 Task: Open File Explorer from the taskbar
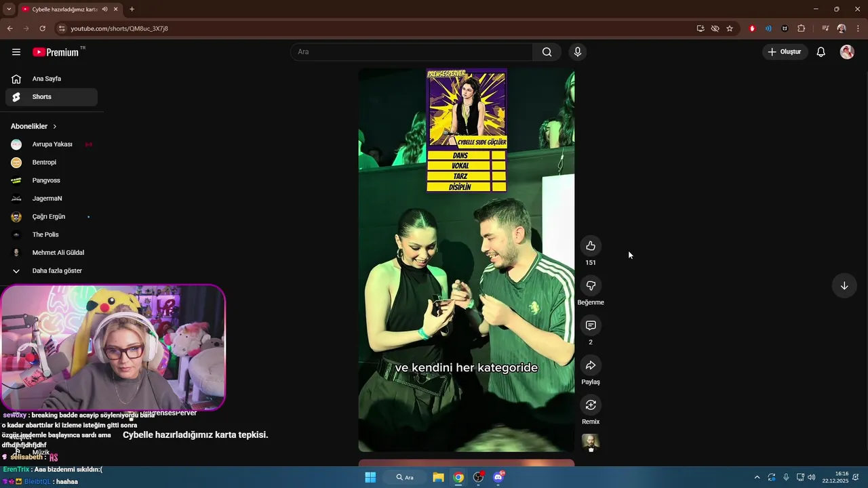(x=438, y=477)
